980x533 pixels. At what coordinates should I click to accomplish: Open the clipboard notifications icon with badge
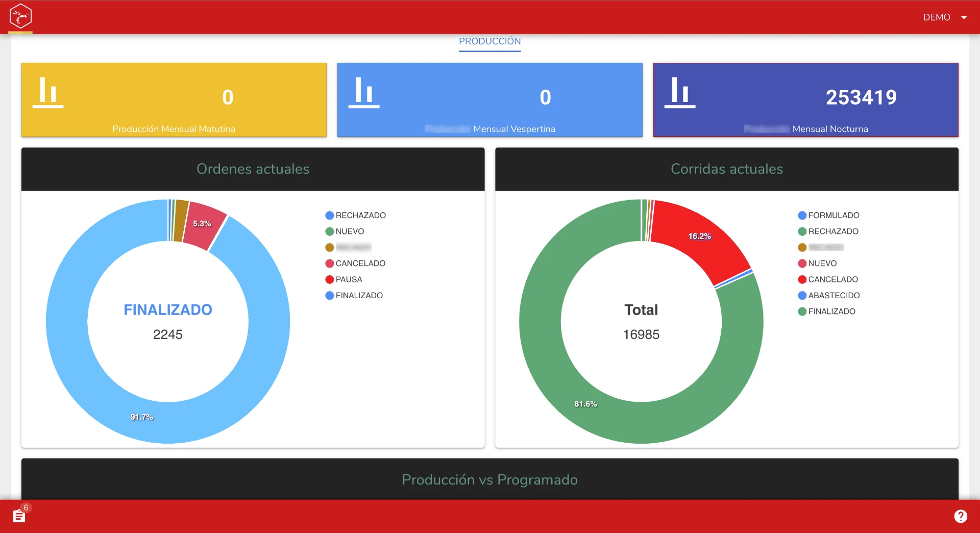pos(20,515)
